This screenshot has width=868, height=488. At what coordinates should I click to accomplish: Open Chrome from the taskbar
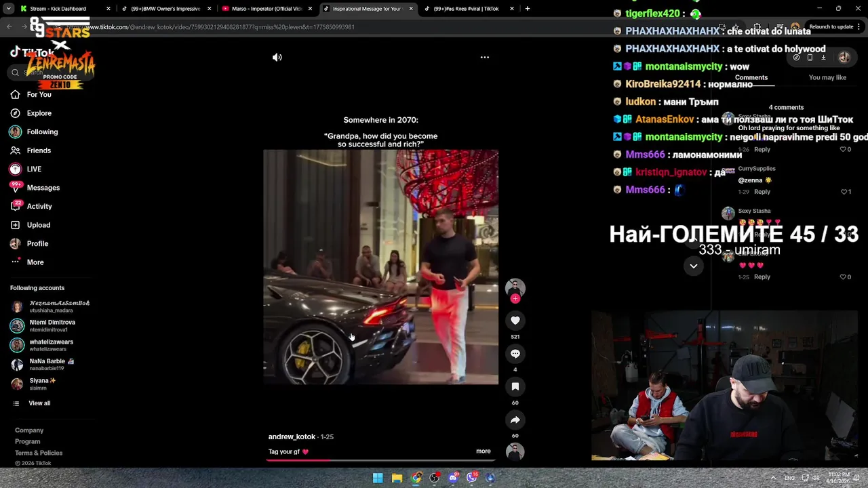pos(416,478)
